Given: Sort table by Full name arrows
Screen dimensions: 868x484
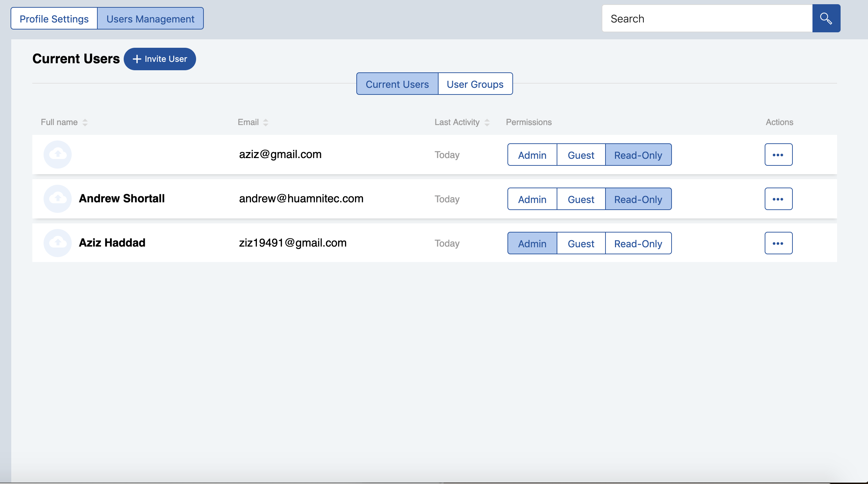Looking at the screenshot, I should point(85,122).
